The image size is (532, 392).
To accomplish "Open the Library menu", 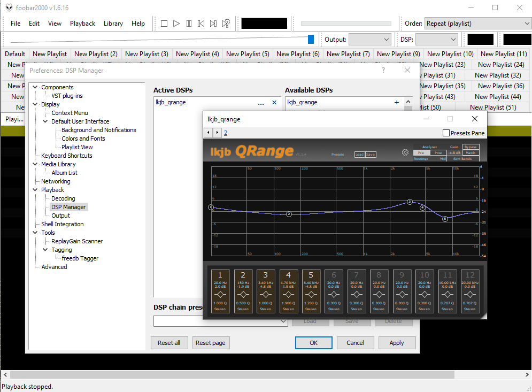I will 113,24.
